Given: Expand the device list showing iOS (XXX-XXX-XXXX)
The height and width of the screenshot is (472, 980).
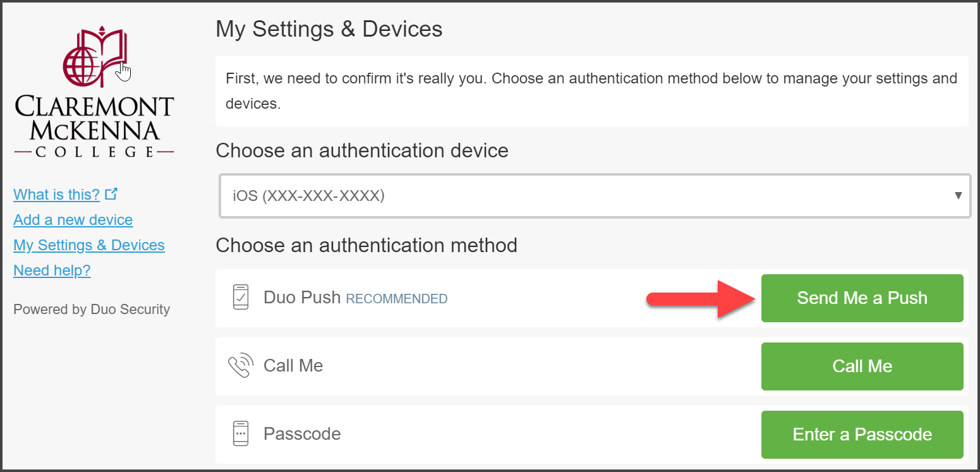Looking at the screenshot, I should [594, 196].
